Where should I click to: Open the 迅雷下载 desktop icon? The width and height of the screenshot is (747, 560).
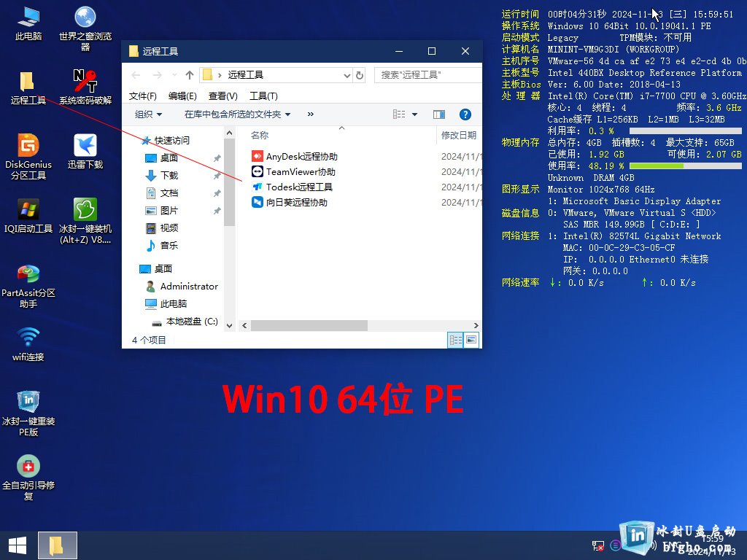pos(85,152)
